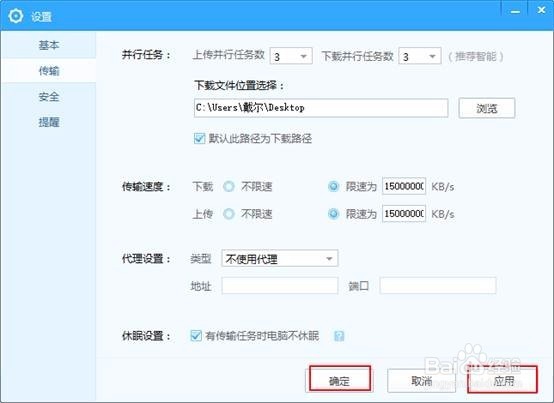554x403 pixels.
Task: Click the 代理设置 section label
Action: tap(146, 259)
